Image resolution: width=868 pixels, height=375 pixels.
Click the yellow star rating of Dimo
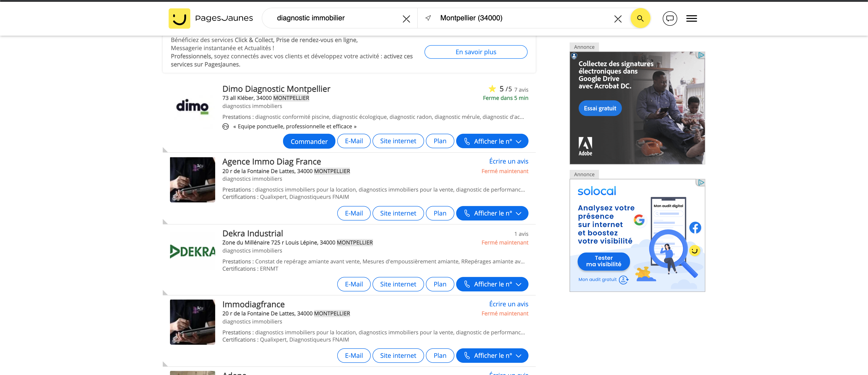coord(492,89)
